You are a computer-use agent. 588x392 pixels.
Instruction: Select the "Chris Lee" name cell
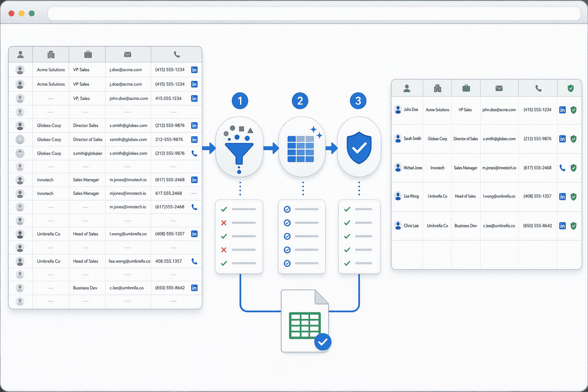point(411,226)
